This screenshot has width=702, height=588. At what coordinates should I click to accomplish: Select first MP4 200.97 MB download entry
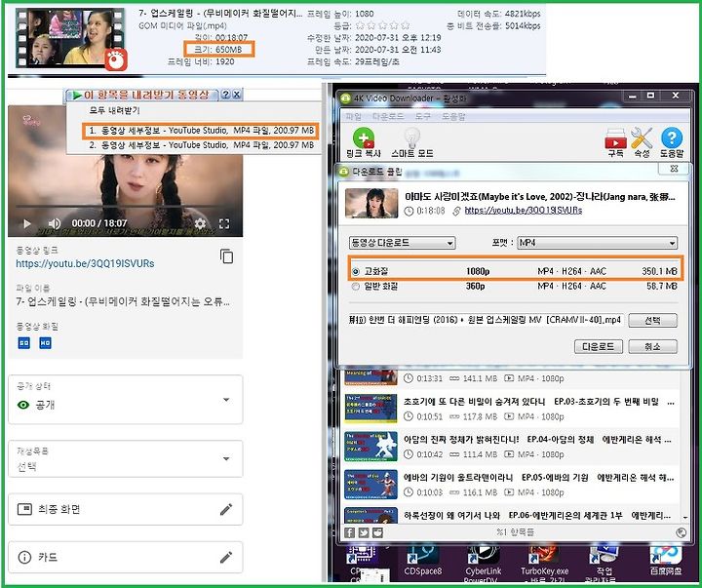click(x=201, y=131)
